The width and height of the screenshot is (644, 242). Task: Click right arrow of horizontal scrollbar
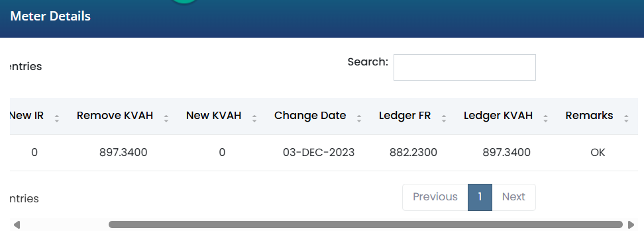click(x=631, y=225)
